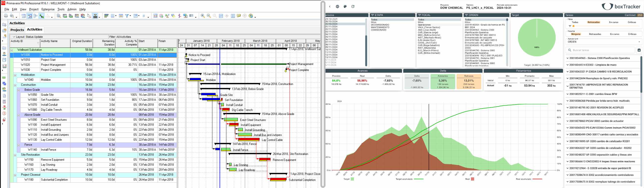This screenshot has width=644, height=188.
Task: Sort by the Original Duration column header
Action: 81,43
